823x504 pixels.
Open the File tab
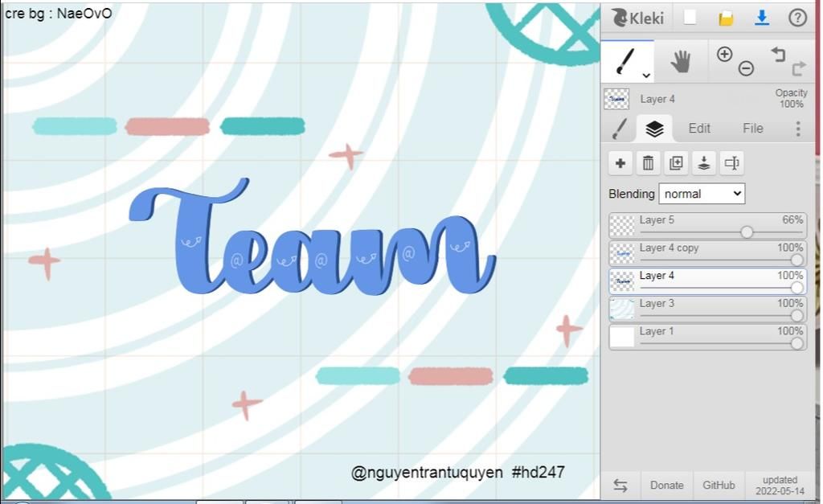[752, 129]
